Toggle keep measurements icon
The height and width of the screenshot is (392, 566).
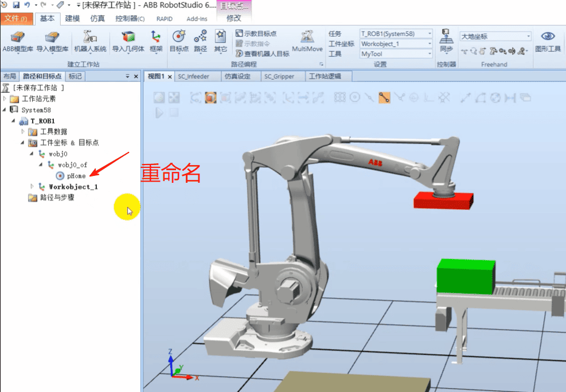(x=525, y=97)
